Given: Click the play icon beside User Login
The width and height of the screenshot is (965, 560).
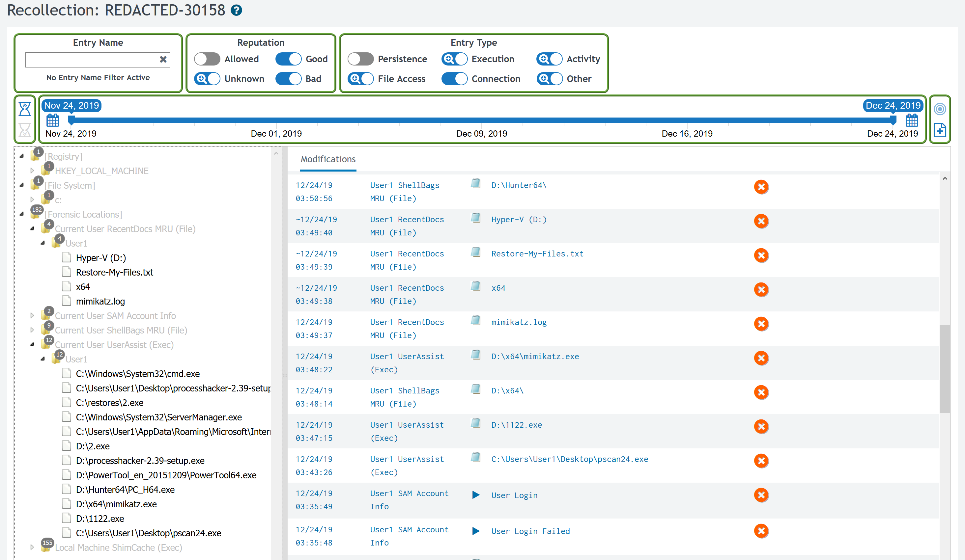Looking at the screenshot, I should 476,495.
